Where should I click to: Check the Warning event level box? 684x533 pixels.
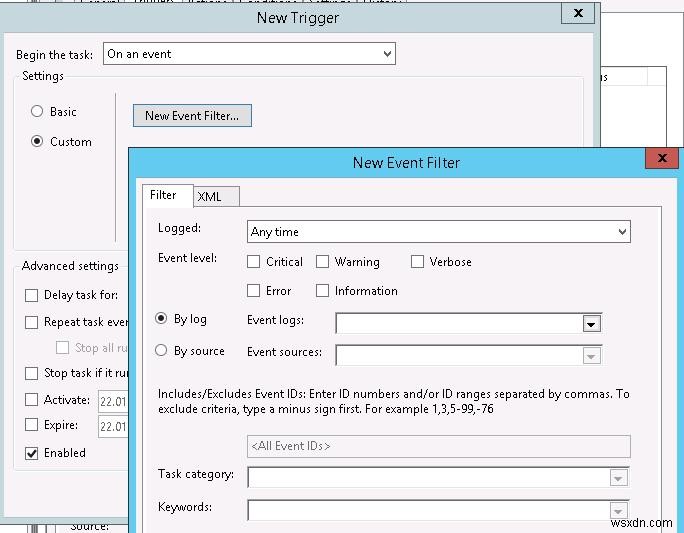[x=322, y=262]
